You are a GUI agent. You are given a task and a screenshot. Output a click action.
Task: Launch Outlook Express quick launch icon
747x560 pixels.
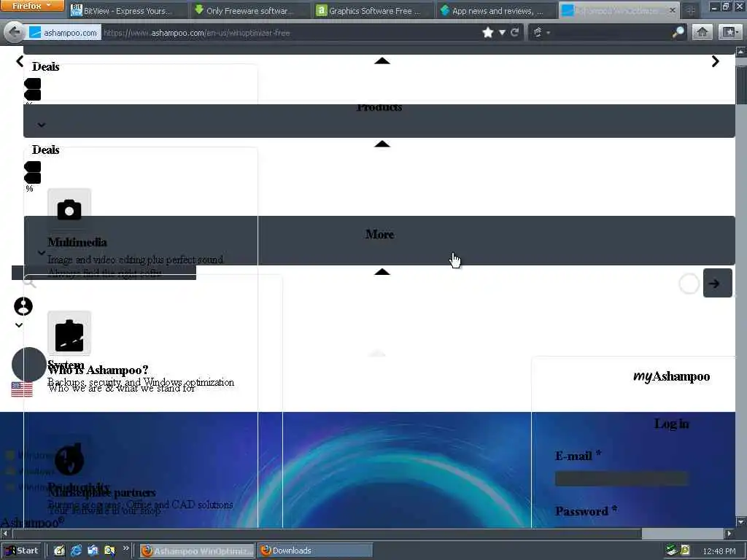[93, 551]
